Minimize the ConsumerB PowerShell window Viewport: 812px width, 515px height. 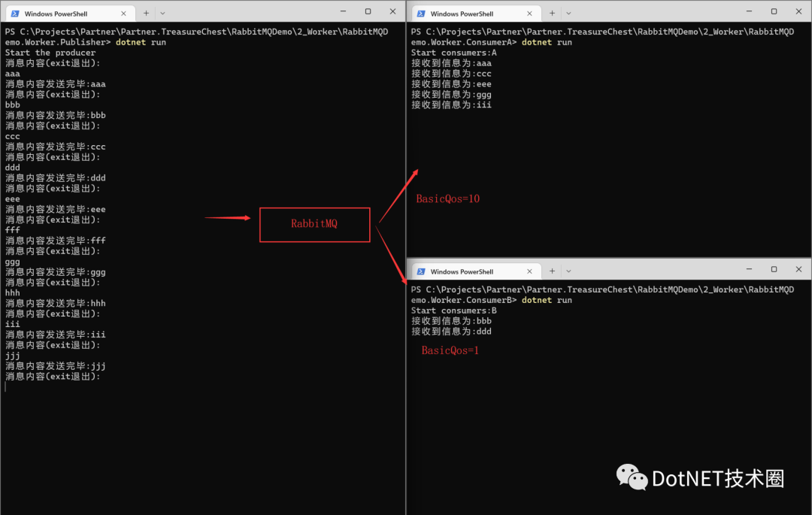pyautogui.click(x=749, y=269)
